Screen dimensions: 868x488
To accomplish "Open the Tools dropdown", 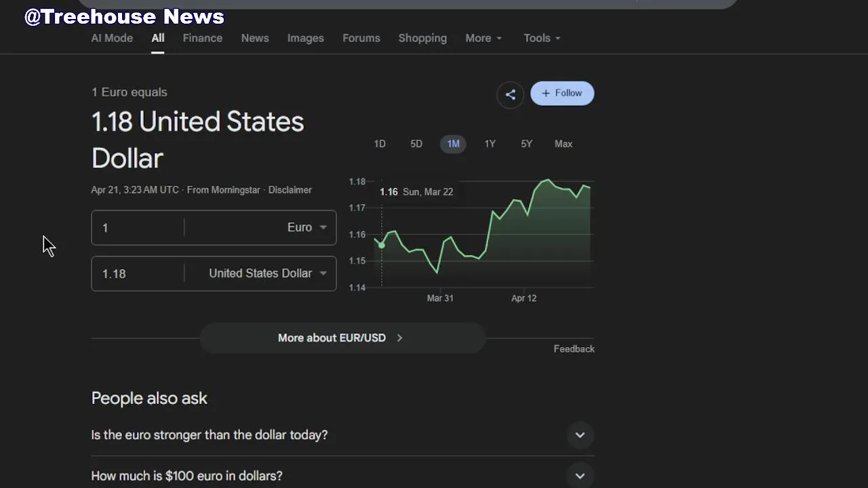I will click(x=542, y=38).
